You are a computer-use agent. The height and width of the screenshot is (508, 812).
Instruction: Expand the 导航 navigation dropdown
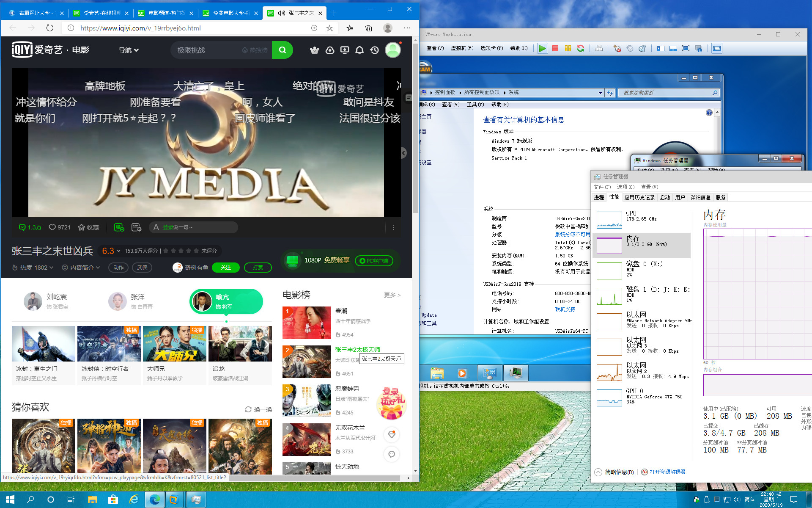click(x=129, y=50)
